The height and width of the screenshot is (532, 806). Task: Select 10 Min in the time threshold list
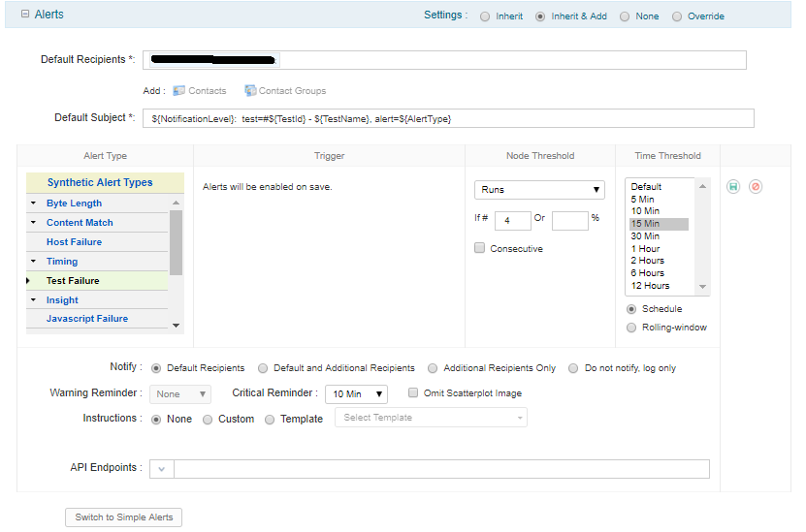pyautogui.click(x=659, y=211)
